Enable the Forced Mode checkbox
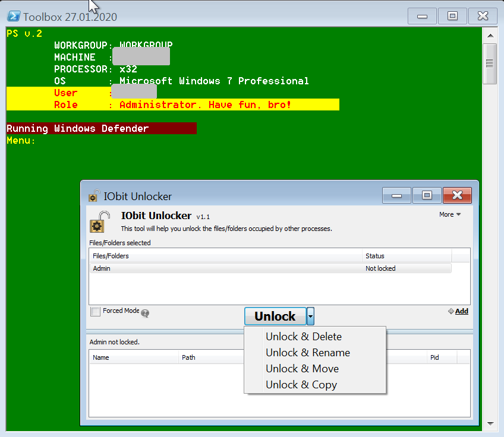The height and width of the screenshot is (437, 504). [x=95, y=312]
